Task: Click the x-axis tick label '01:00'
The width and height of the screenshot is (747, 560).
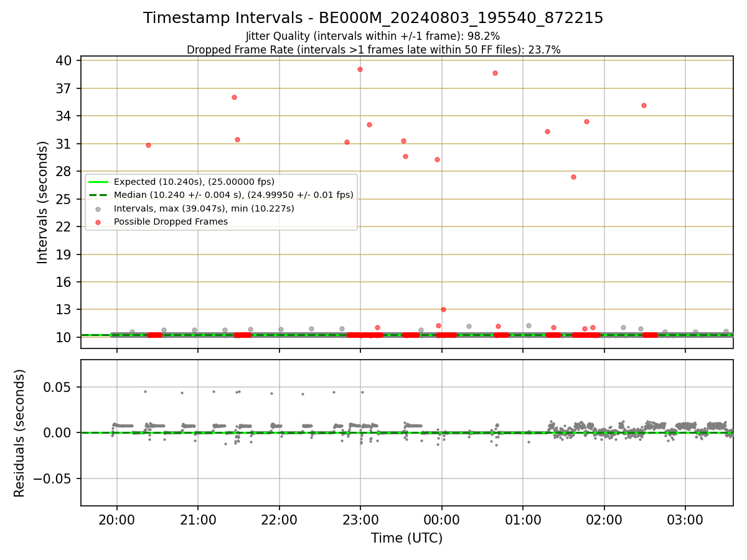Action: click(x=523, y=520)
